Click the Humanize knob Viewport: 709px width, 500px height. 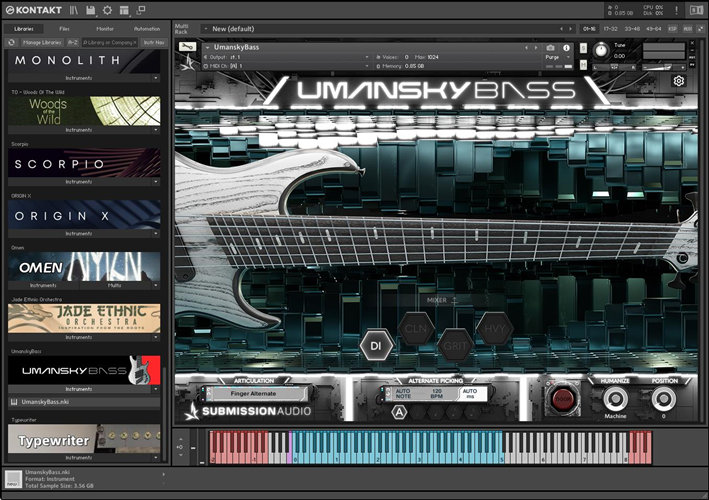(x=617, y=398)
